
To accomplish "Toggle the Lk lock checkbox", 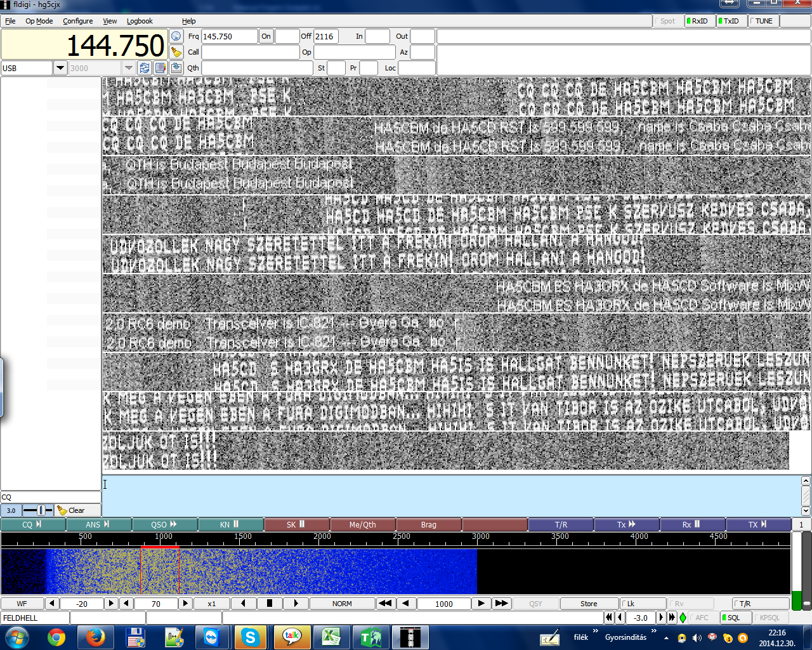I will click(642, 604).
